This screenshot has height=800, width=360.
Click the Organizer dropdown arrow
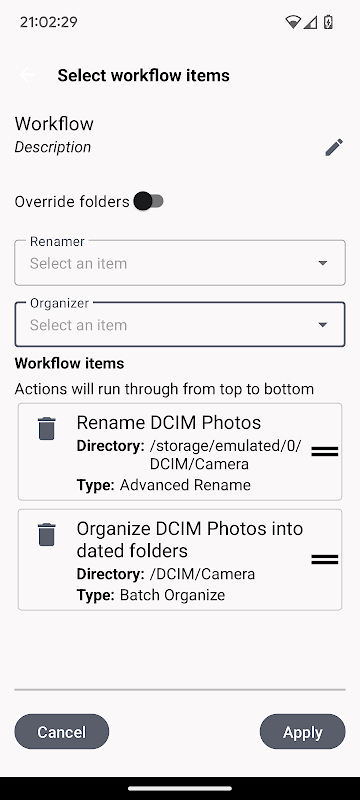coord(322,324)
